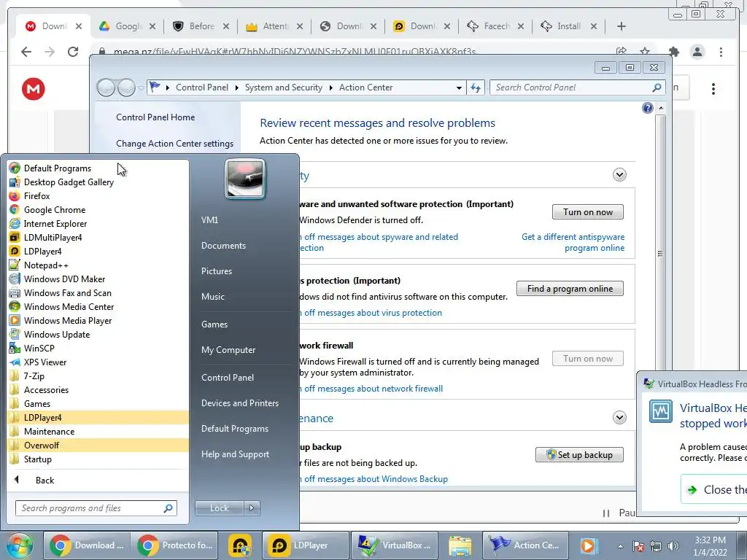Click Set up backup button
Screen dimensions: 747x560
coord(579,455)
